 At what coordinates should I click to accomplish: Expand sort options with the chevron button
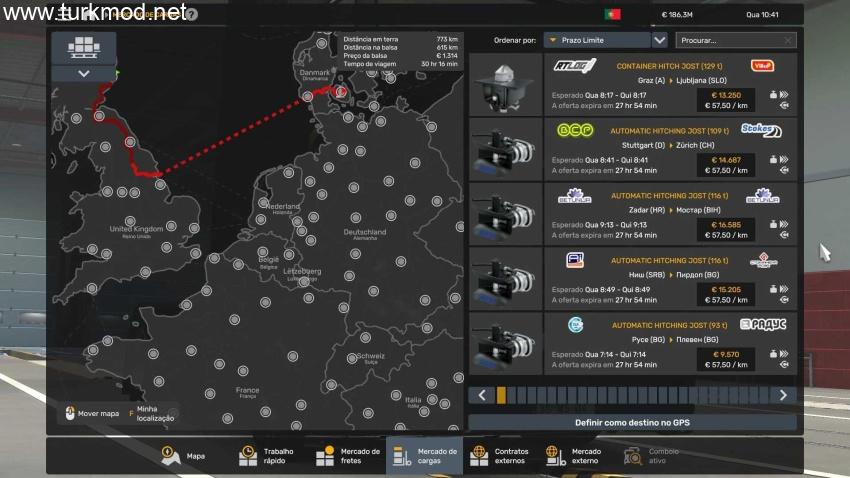point(659,40)
